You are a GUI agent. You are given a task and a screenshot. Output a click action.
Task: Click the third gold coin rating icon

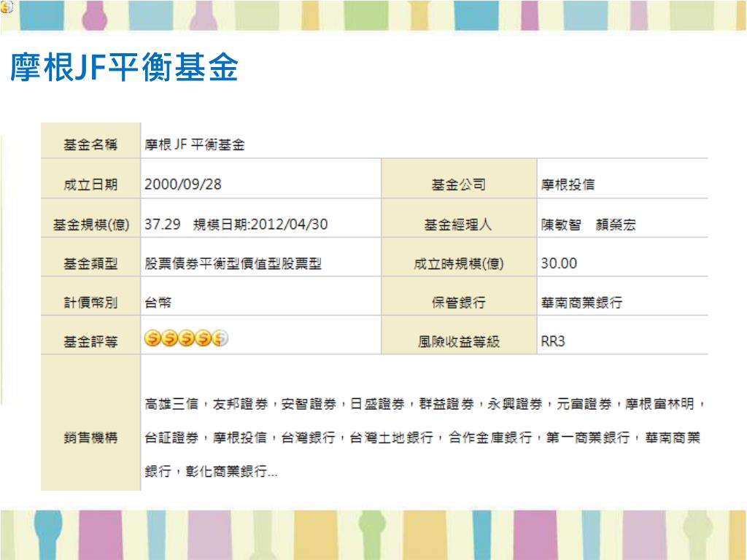point(186,338)
